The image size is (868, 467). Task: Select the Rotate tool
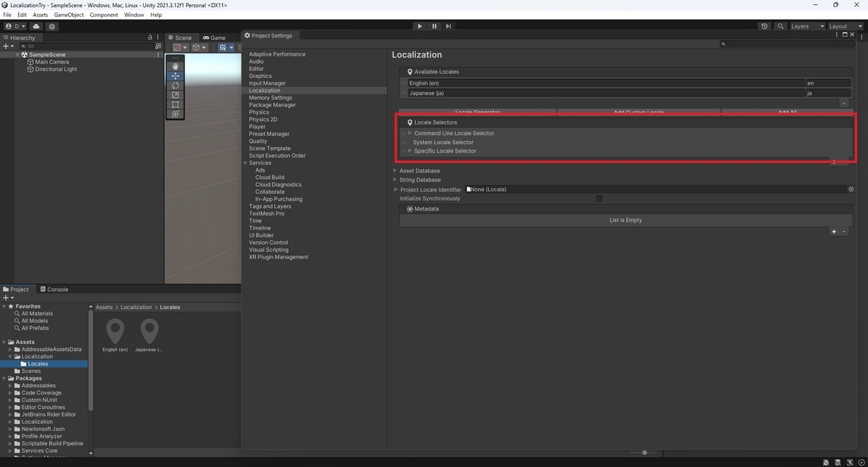tap(174, 85)
